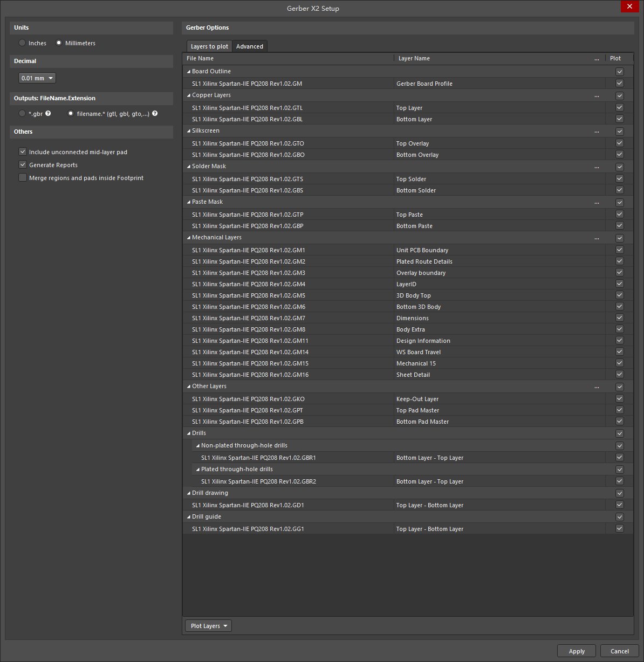Select the Top Pad Master layer name
Viewport: 644px width, 662px height.
pos(418,410)
